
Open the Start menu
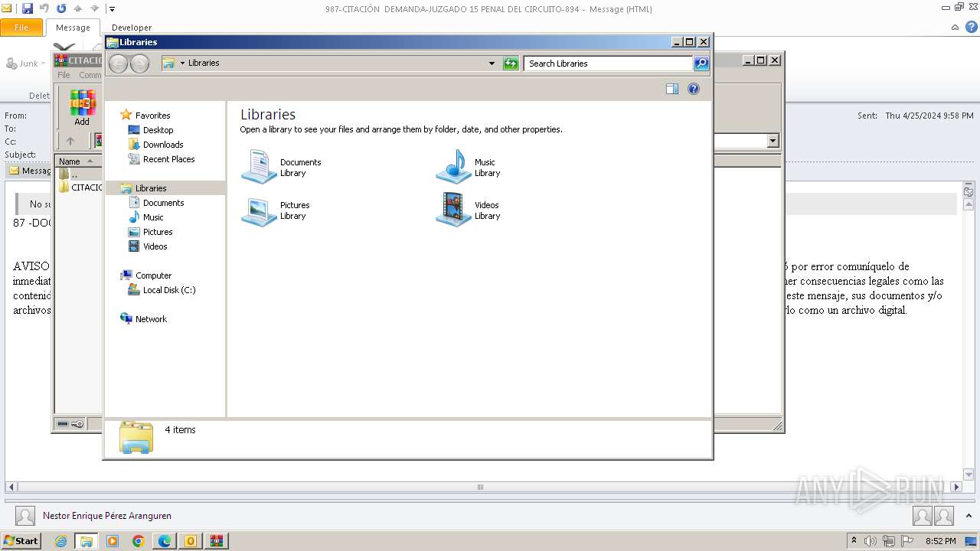point(21,541)
